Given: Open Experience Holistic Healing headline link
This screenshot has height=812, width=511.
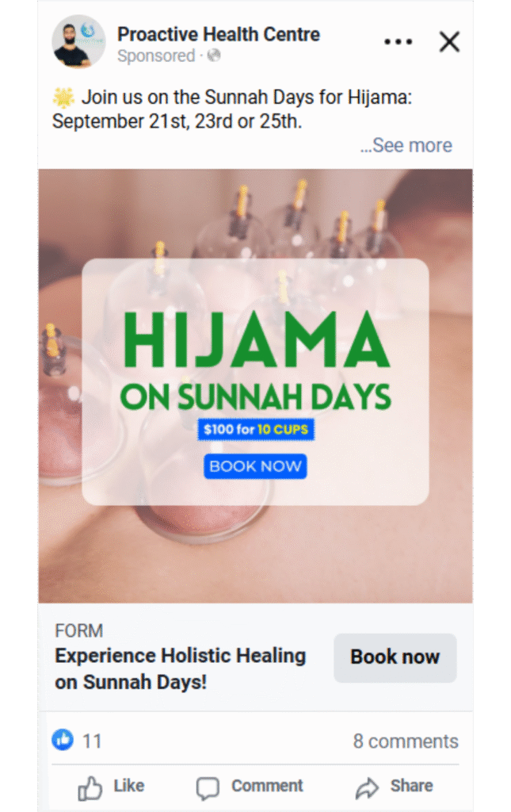Looking at the screenshot, I should (x=180, y=668).
